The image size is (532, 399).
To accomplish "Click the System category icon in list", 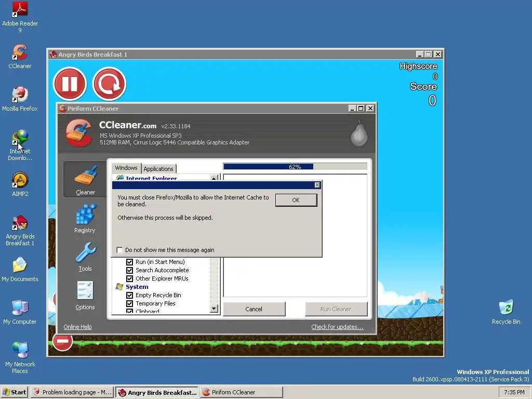I will (119, 287).
